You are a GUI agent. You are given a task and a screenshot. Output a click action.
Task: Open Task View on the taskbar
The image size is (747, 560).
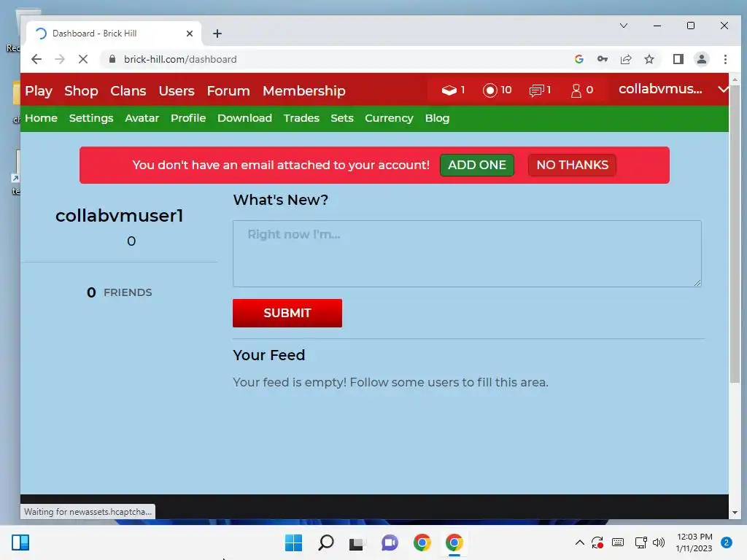point(356,543)
